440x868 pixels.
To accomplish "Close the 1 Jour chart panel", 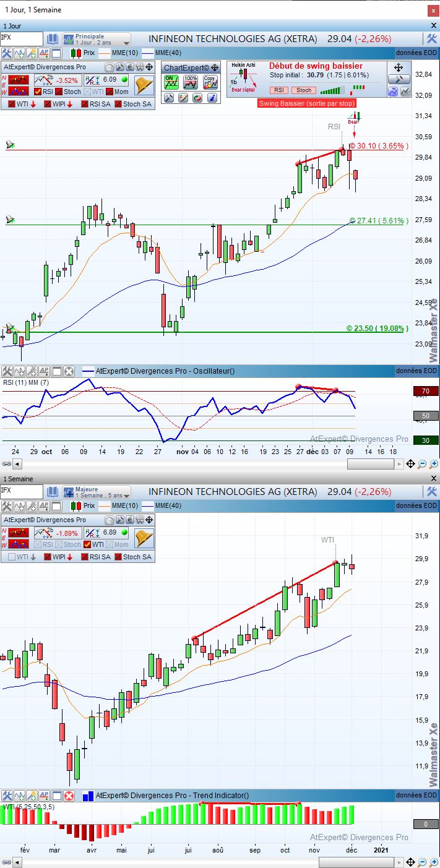I will point(433,25).
